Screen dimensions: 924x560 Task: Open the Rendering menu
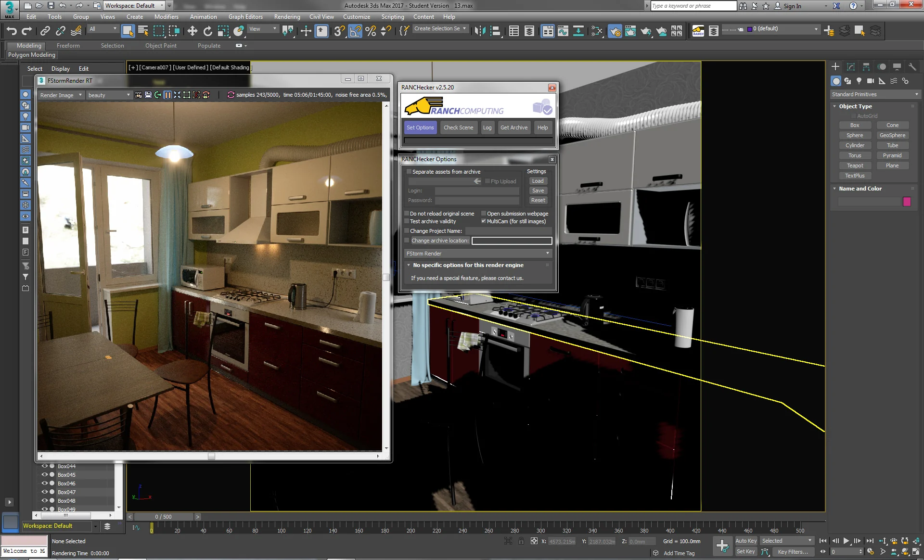point(287,16)
